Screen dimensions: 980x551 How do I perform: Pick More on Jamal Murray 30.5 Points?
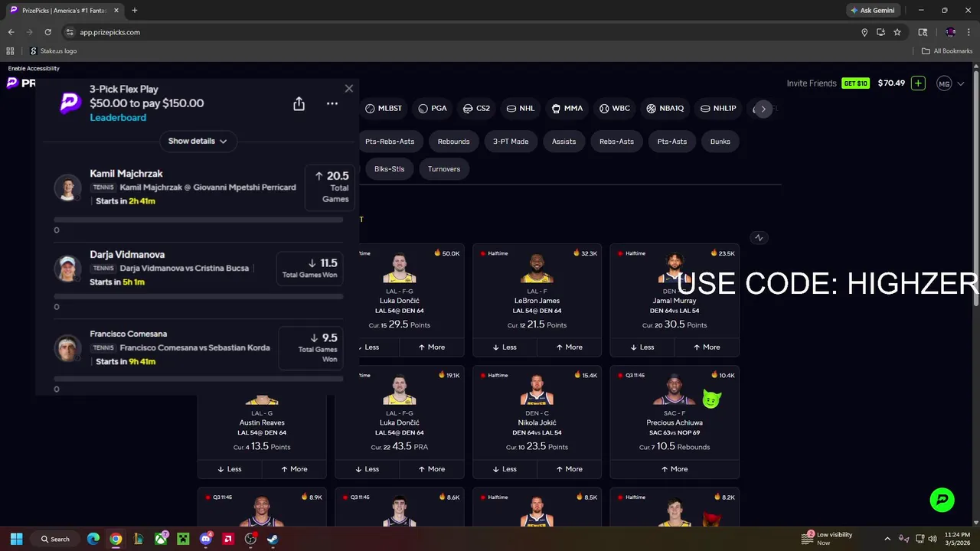[x=707, y=347]
